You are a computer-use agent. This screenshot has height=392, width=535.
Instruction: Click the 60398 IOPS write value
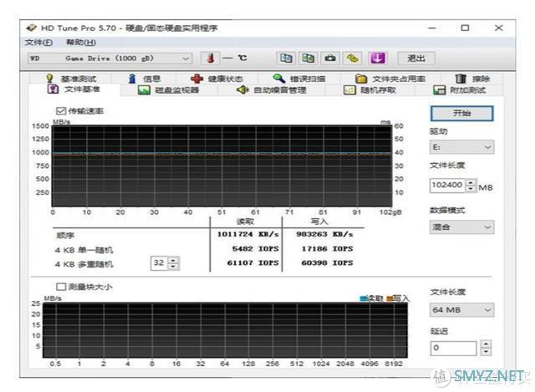[327, 262]
